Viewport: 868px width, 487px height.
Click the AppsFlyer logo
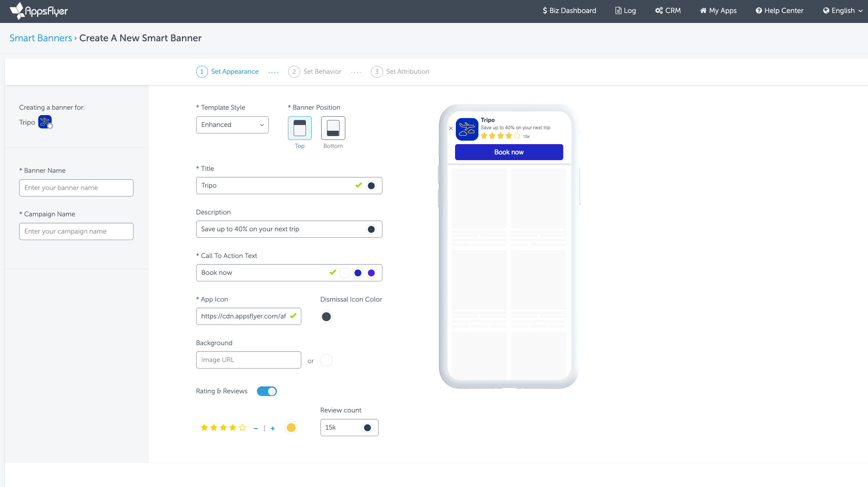coord(39,11)
